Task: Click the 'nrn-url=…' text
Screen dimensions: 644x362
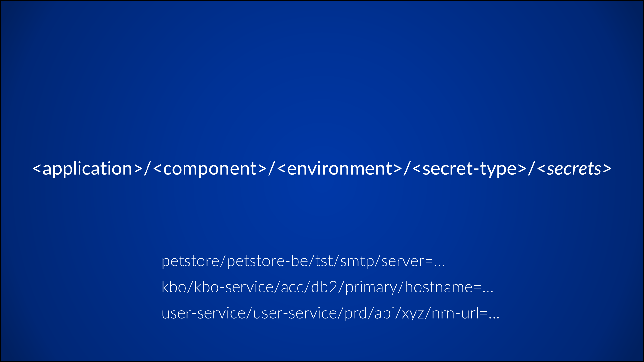Action: click(465, 313)
